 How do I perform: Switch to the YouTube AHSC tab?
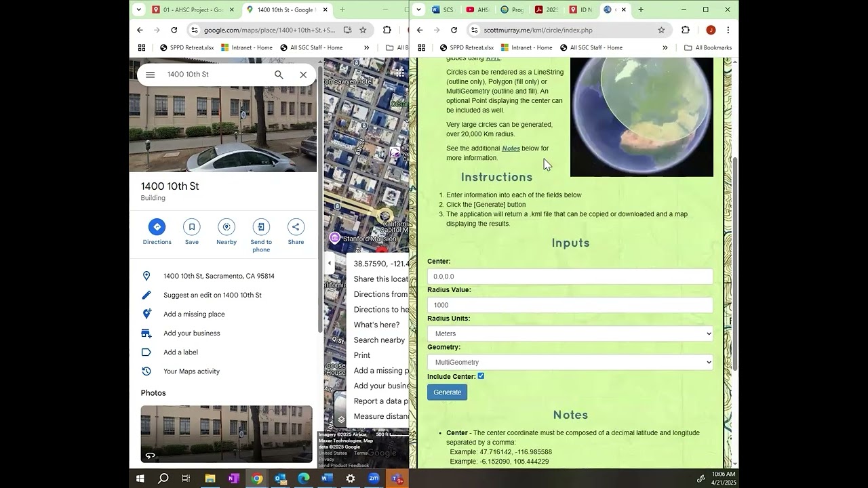pyautogui.click(x=478, y=9)
